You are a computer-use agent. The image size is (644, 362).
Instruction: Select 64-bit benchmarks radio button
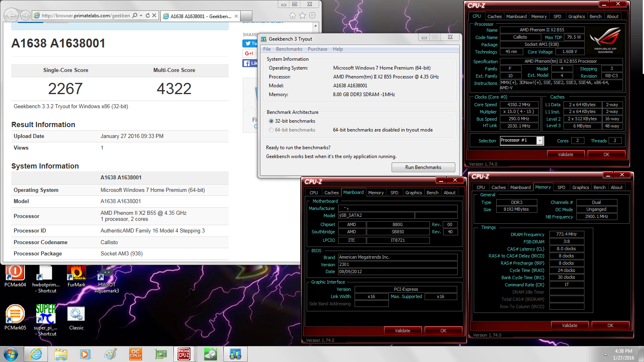(271, 130)
